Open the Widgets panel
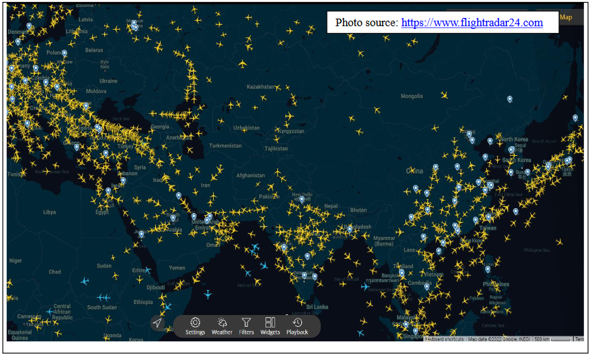The height and width of the screenshot is (364, 593). coord(270,326)
